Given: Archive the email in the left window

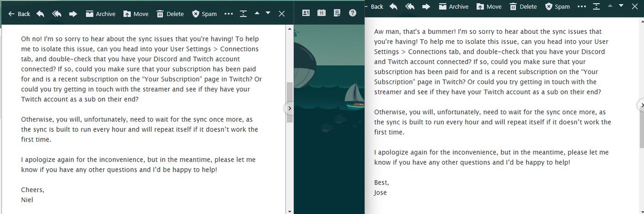Looking at the screenshot, I should pos(100,14).
